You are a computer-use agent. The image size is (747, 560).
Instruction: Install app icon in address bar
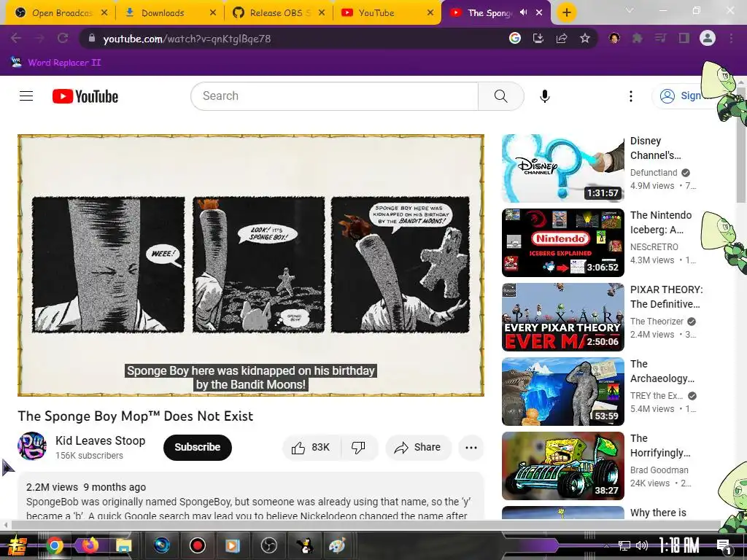click(x=538, y=38)
